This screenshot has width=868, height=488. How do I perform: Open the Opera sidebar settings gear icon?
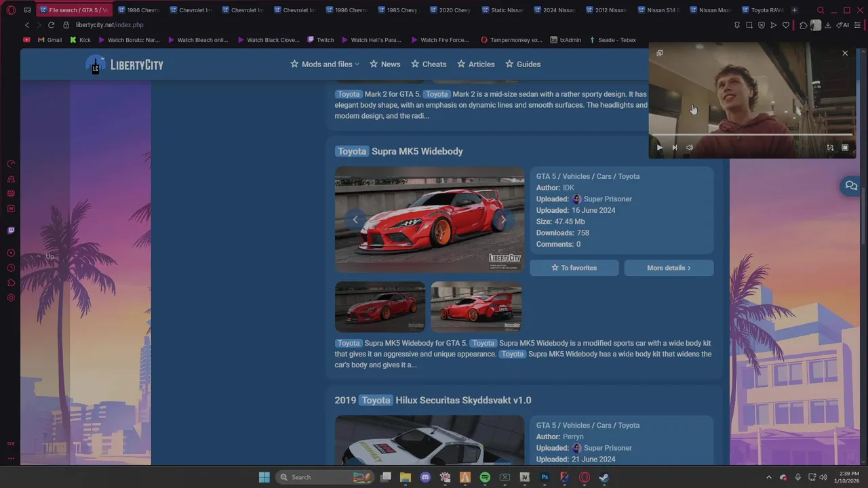pyautogui.click(x=11, y=298)
